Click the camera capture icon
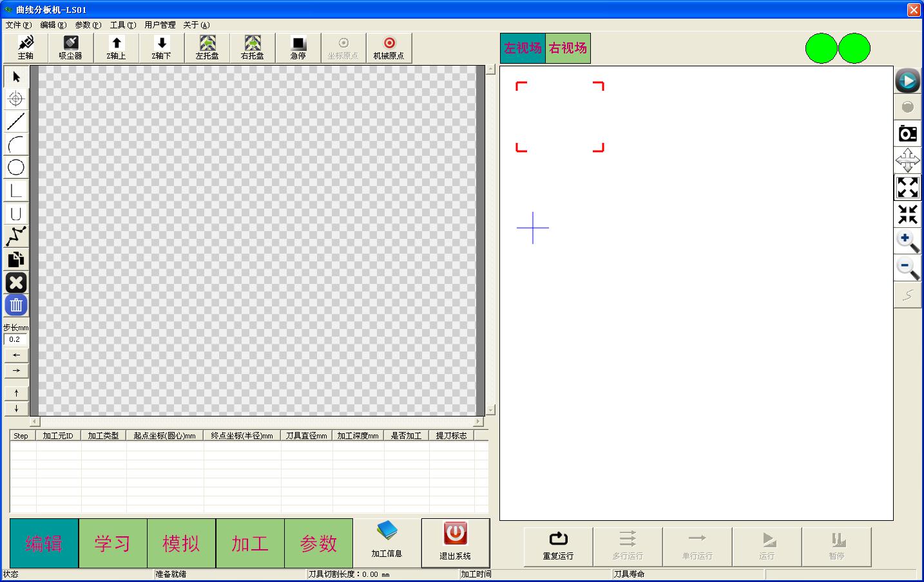Screen dimensions: 924x582 [907, 134]
